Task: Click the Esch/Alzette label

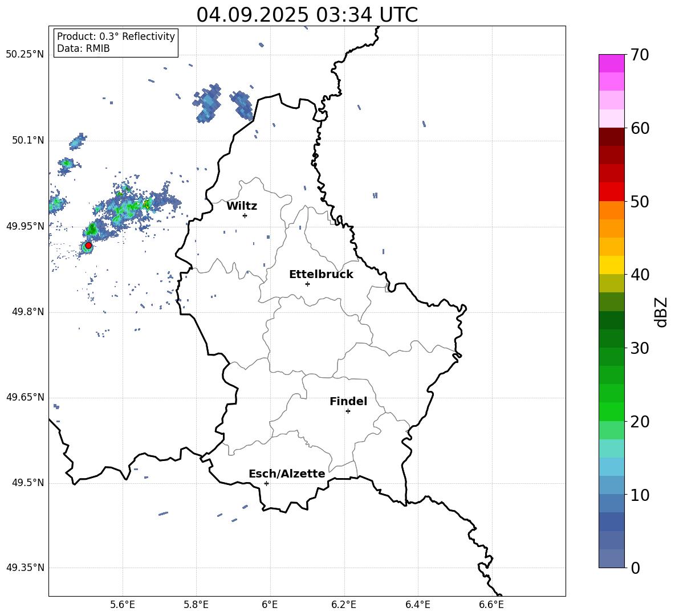Action: click(287, 474)
